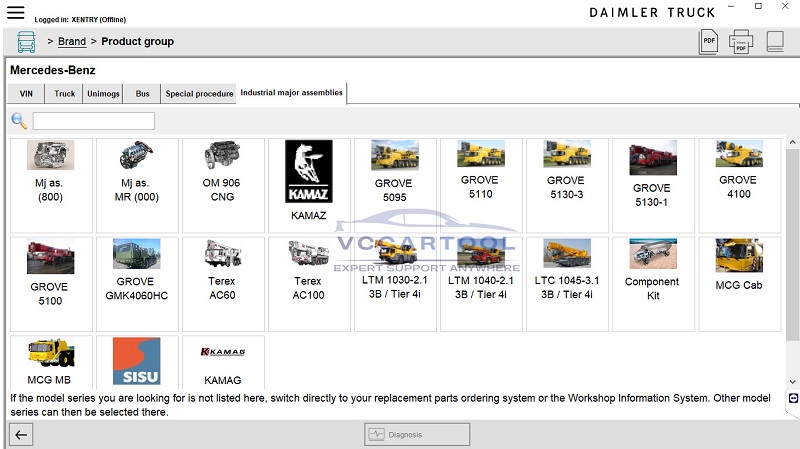The width and height of the screenshot is (800, 449).
Task: Export page as PDF document icon
Action: 708,42
